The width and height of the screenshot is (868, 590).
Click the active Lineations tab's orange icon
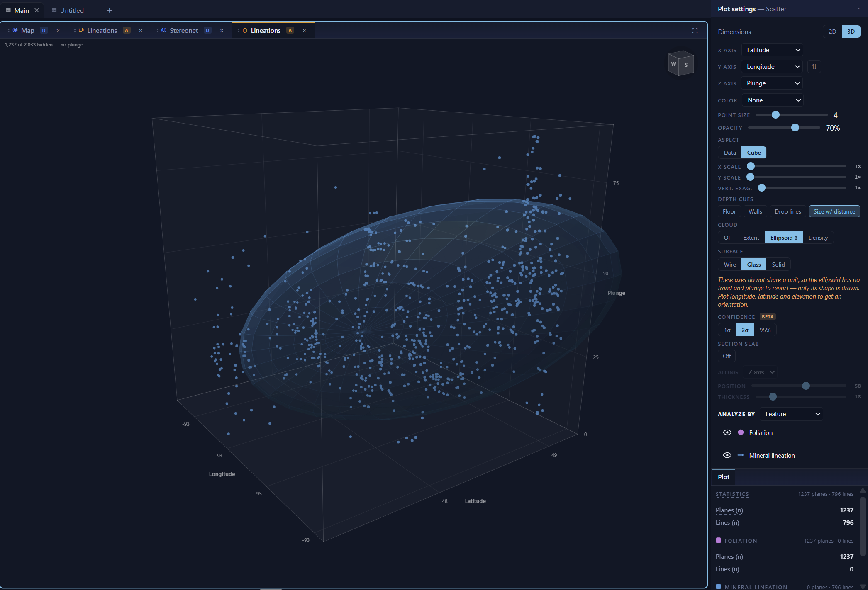click(x=245, y=31)
